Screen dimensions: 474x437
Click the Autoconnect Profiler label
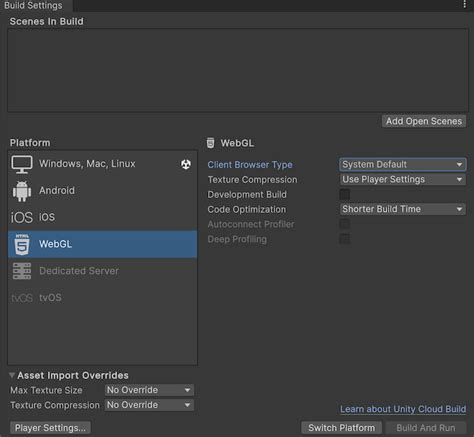251,224
